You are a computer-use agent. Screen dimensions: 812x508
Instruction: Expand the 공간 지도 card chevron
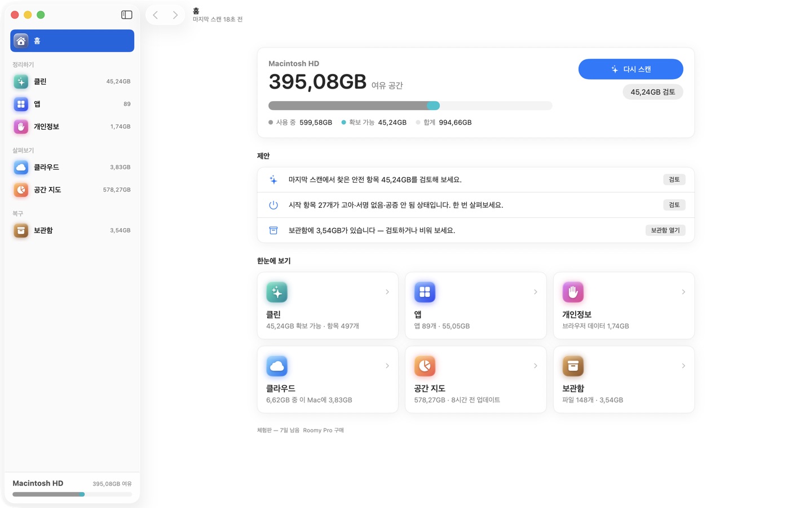point(535,366)
